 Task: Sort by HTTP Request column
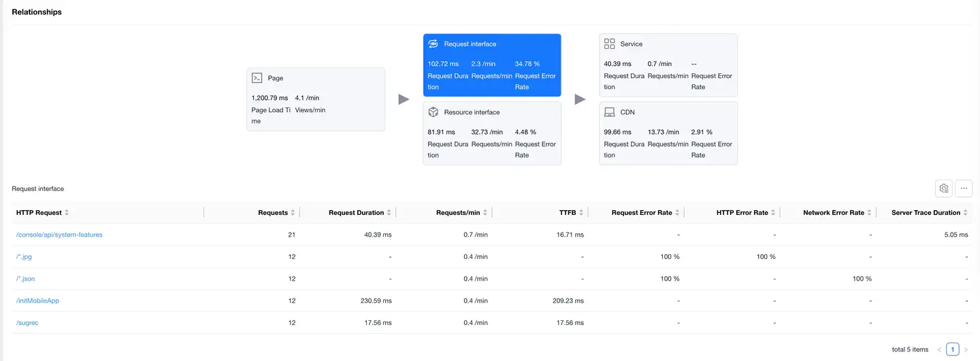(67, 213)
